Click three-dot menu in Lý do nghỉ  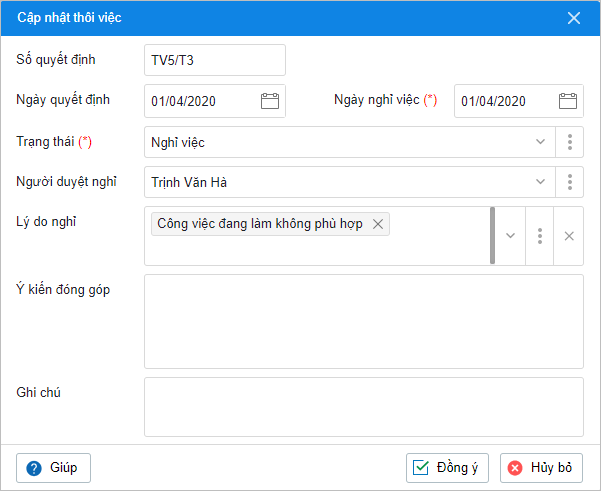coord(539,236)
